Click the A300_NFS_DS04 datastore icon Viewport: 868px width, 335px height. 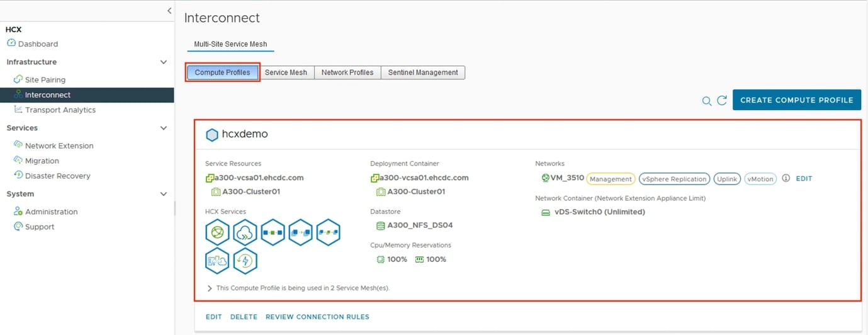[380, 226]
